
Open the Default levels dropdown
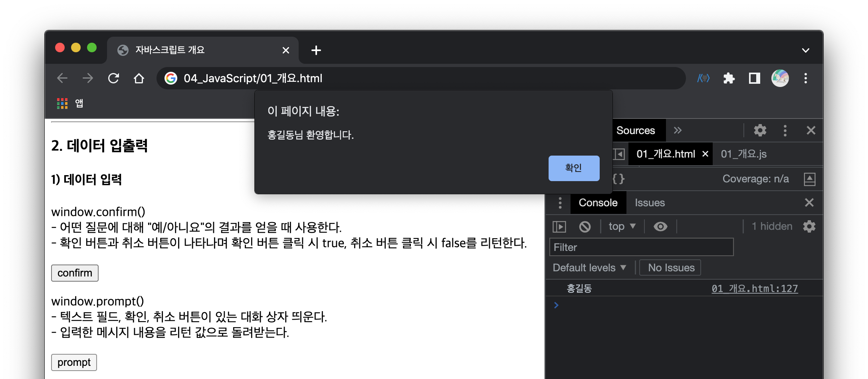pyautogui.click(x=589, y=268)
